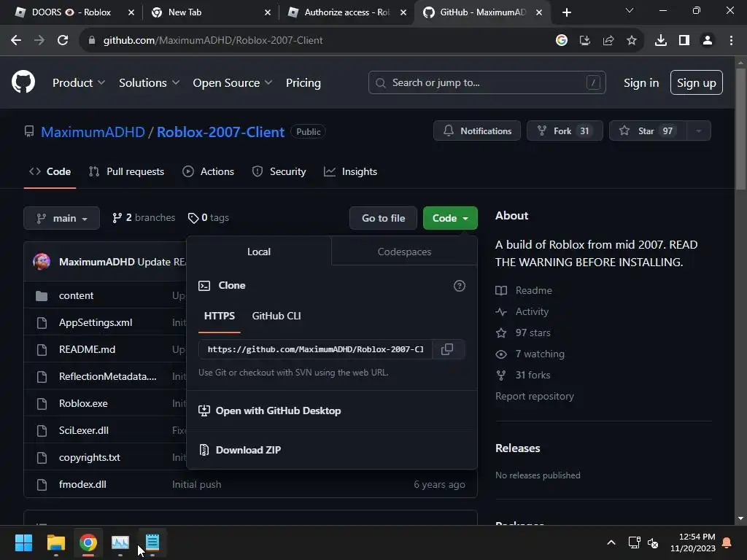
Task: Click the site lock icon in address bar
Action: coord(91,41)
